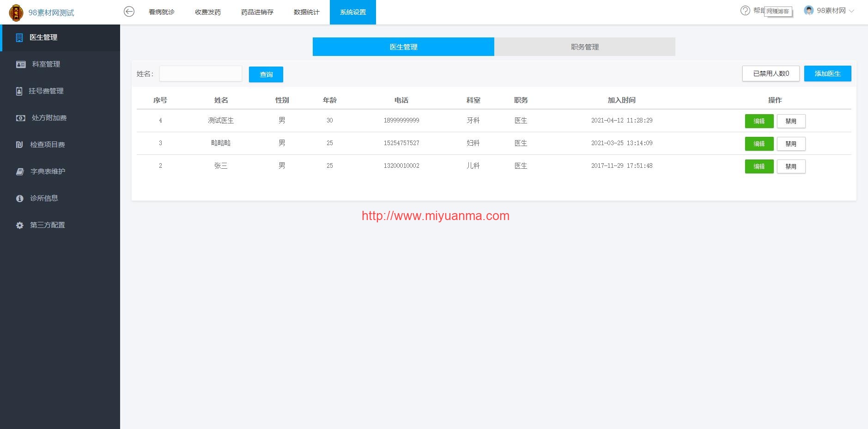Open 收费发药 in top navigation

coord(208,12)
